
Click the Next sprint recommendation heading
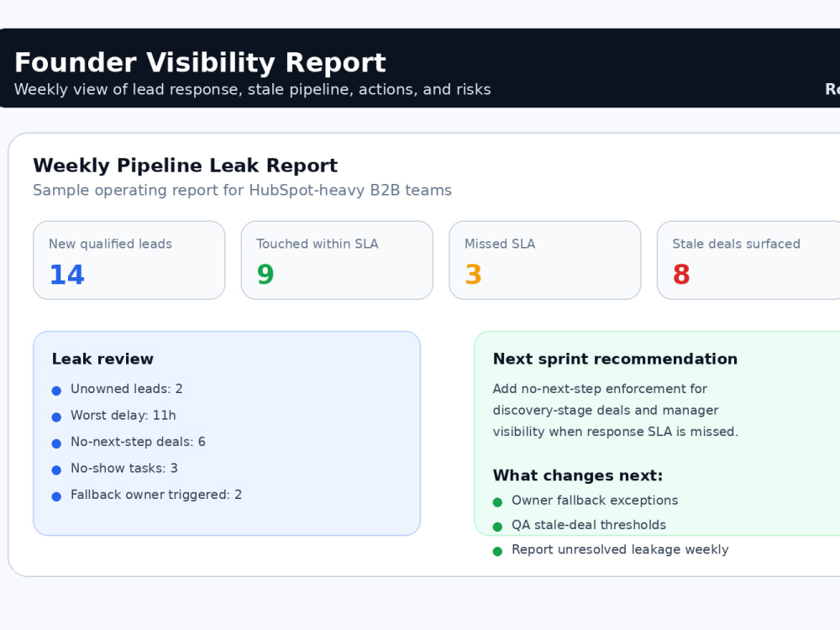click(615, 359)
